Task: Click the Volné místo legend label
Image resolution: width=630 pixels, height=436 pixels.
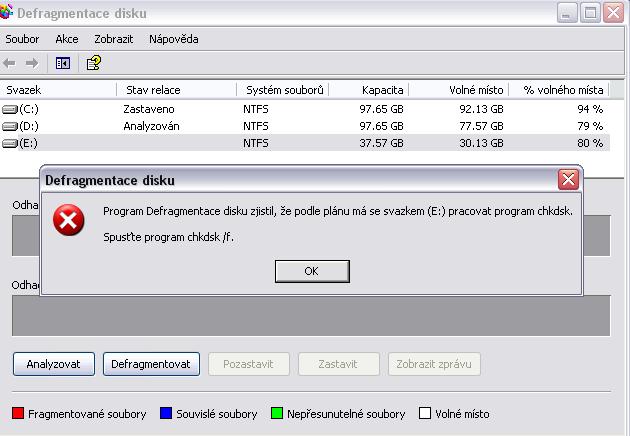Action: (x=462, y=414)
